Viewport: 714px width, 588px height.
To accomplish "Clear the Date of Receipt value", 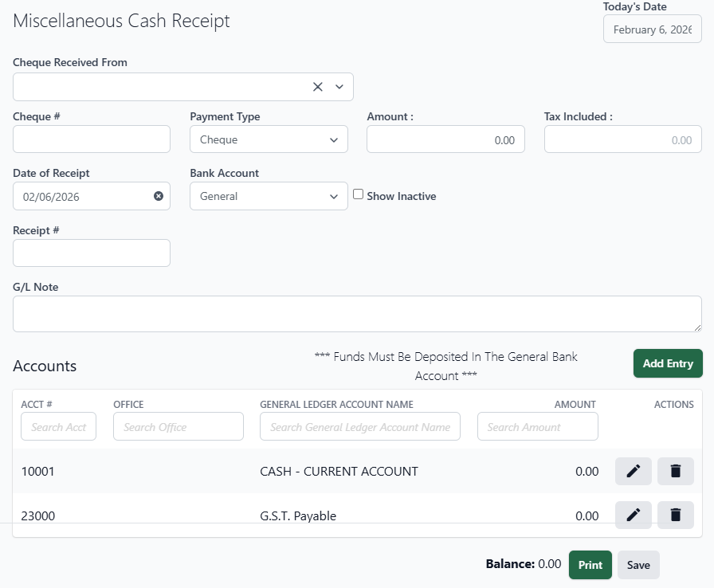I will (159, 196).
